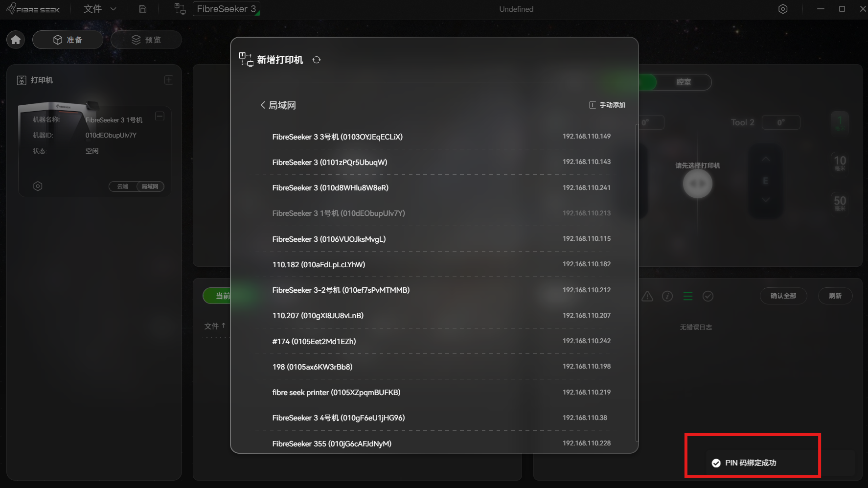Select the FibreSeeker 3 model box
This screenshot has width=868, height=488.
[226, 9]
